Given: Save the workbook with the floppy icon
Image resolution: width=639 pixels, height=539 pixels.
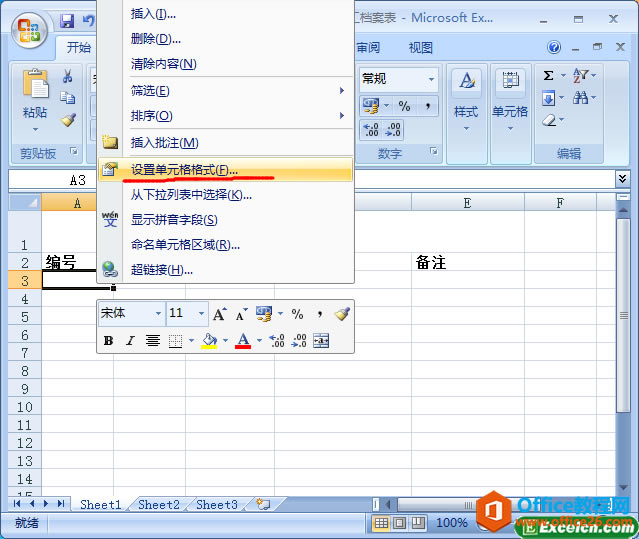Looking at the screenshot, I should pos(67,20).
